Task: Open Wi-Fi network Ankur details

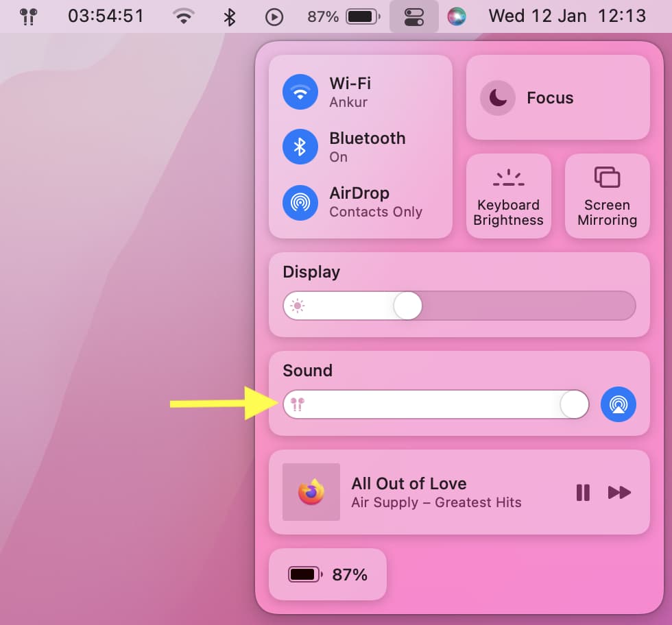Action: coord(350,92)
